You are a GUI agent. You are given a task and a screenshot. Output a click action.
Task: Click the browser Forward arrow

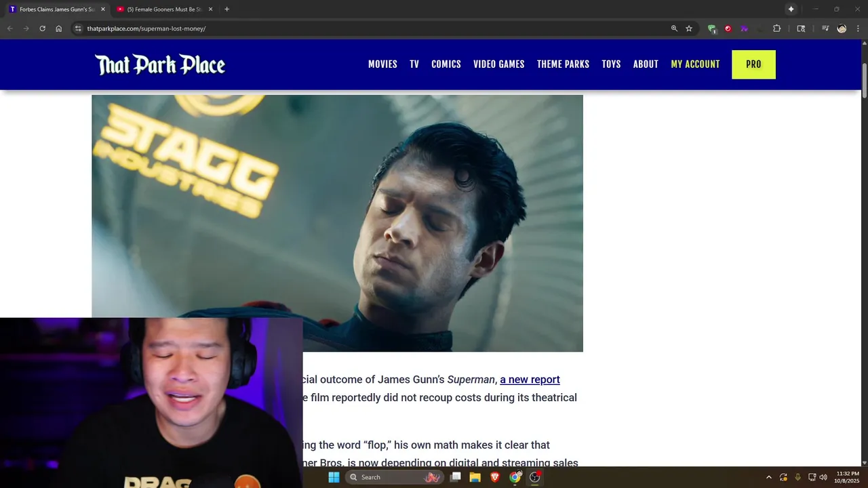[26, 28]
